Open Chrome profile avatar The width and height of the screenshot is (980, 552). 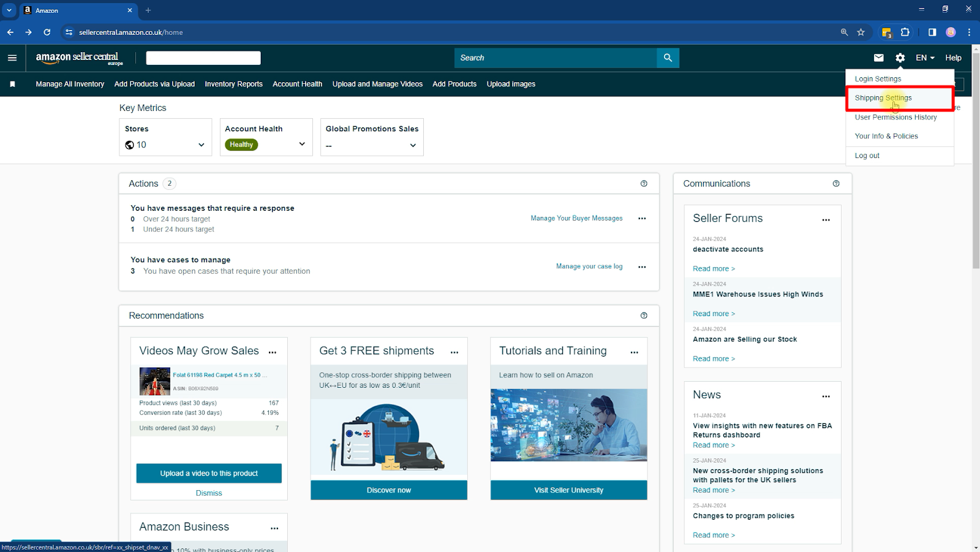pos(951,32)
